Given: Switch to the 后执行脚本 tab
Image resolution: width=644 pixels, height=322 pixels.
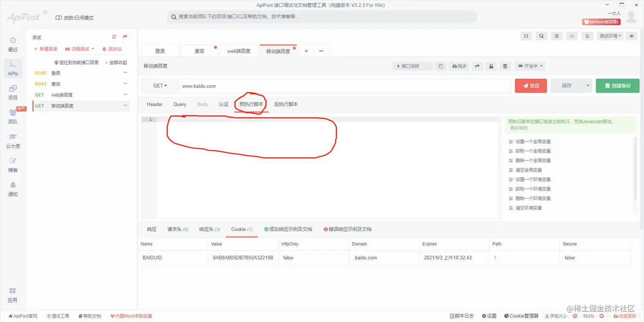Looking at the screenshot, I should [286, 104].
